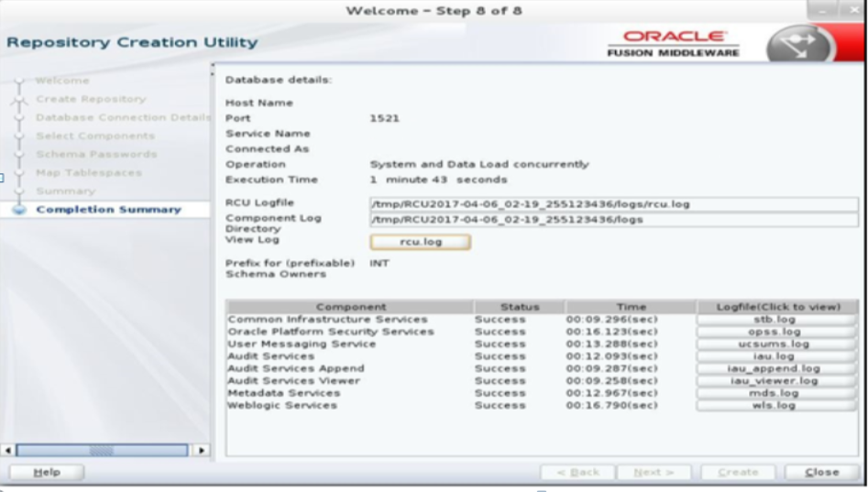
Task: Click the sidebar horizontal scrollbar thumb
Action: [x=102, y=450]
